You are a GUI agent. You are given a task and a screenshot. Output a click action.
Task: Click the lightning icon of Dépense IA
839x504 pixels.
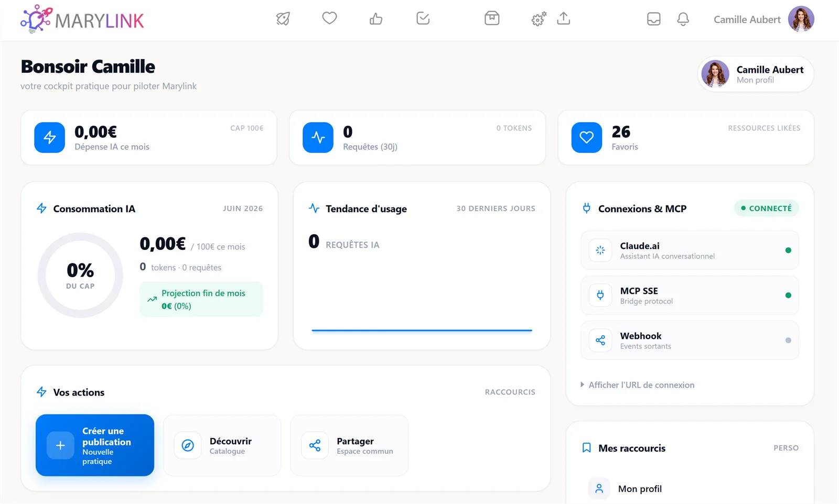coord(50,137)
